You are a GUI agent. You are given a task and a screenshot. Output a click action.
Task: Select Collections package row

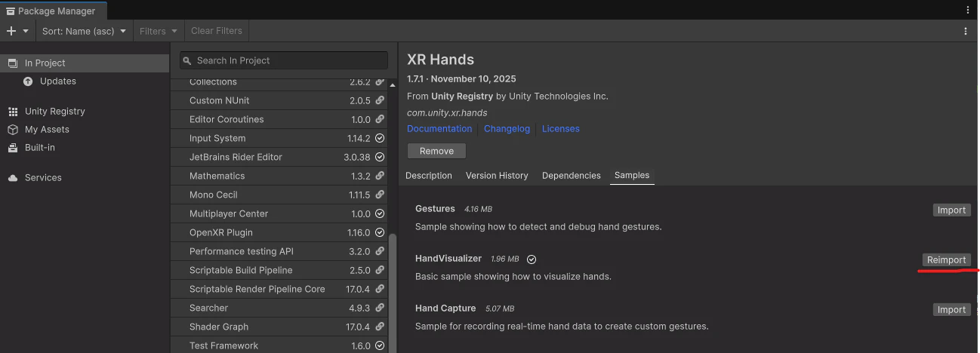pos(279,81)
